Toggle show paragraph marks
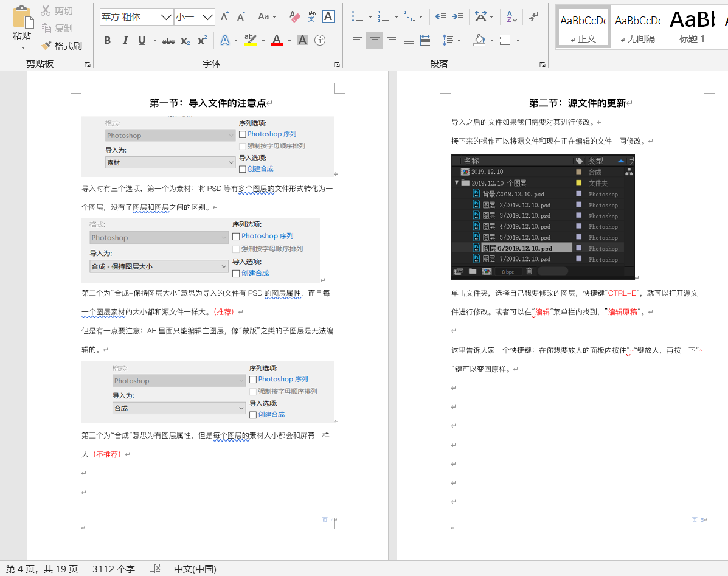This screenshot has height=576, width=728. click(x=534, y=16)
